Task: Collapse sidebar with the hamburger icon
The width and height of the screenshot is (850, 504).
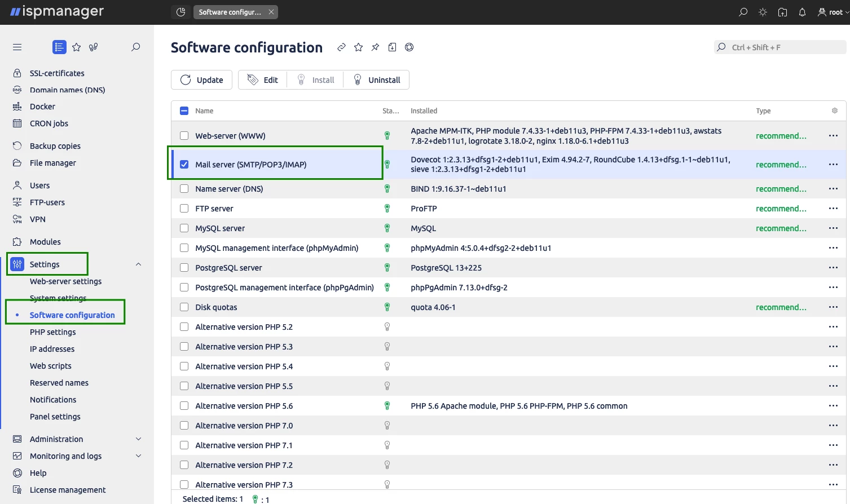Action: point(17,47)
